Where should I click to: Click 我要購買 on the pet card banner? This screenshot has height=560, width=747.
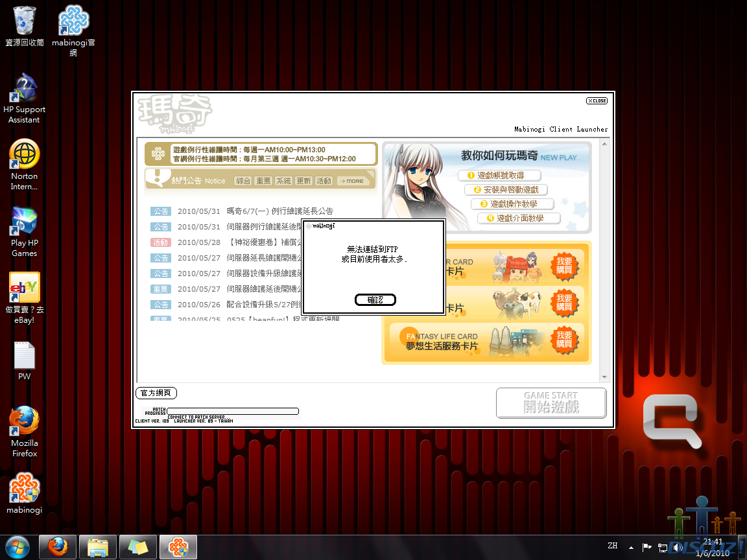click(x=565, y=303)
